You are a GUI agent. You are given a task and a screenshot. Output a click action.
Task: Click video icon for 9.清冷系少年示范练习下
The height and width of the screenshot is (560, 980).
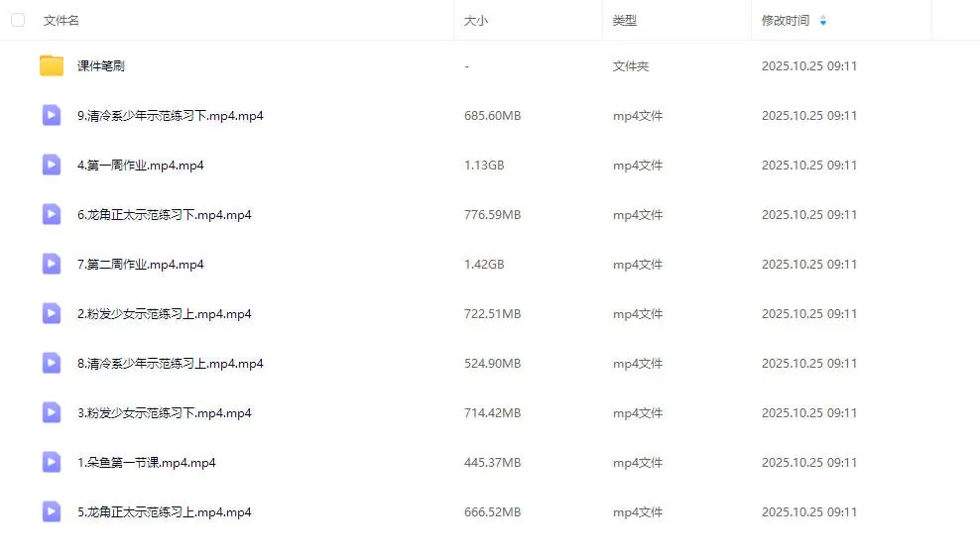coord(52,116)
